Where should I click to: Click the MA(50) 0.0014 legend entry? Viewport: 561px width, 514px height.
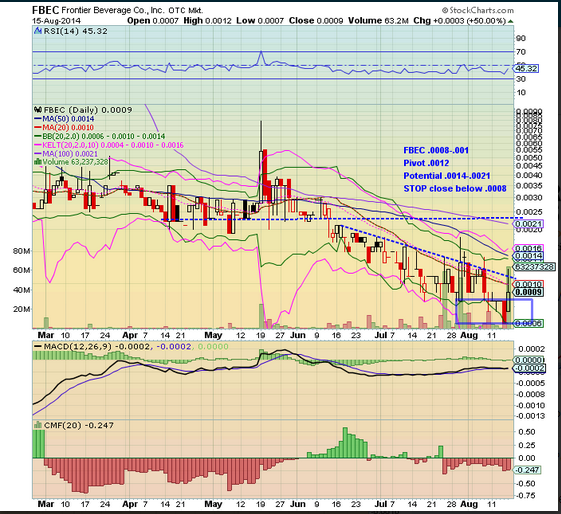coord(68,119)
